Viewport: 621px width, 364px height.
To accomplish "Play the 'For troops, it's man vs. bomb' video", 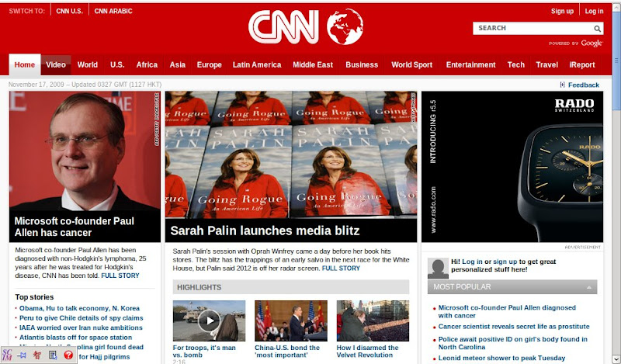I will coord(209,321).
